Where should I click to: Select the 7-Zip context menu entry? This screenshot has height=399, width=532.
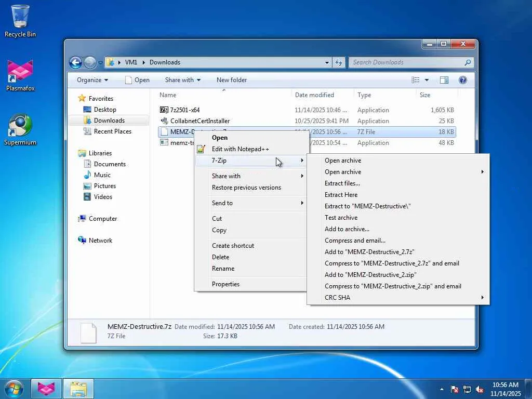click(250, 161)
